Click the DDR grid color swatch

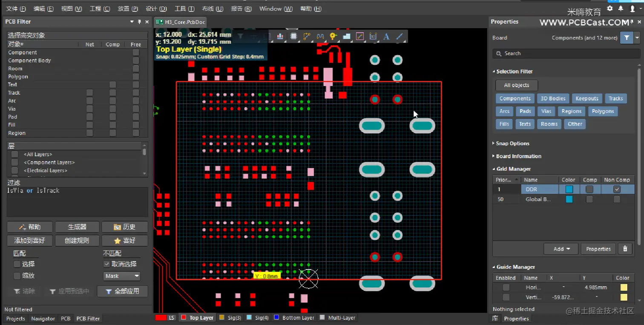click(x=569, y=189)
